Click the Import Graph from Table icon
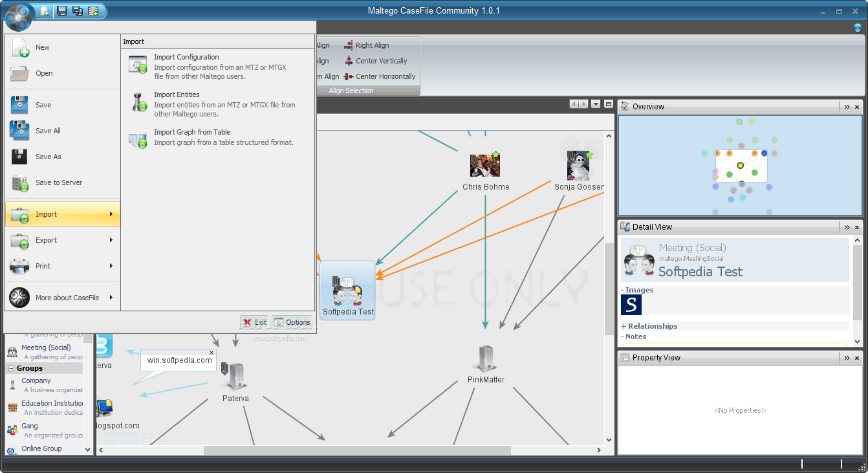The height and width of the screenshot is (473, 868). (x=138, y=140)
